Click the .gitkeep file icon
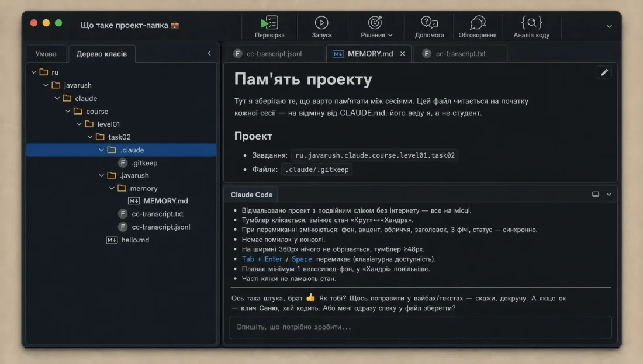The width and height of the screenshot is (643, 364). tap(123, 163)
